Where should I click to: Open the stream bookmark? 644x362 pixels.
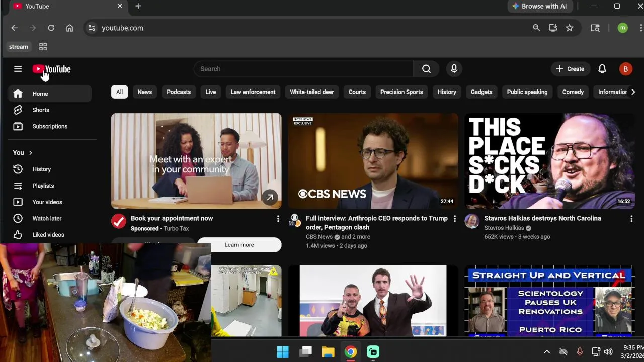click(19, 47)
